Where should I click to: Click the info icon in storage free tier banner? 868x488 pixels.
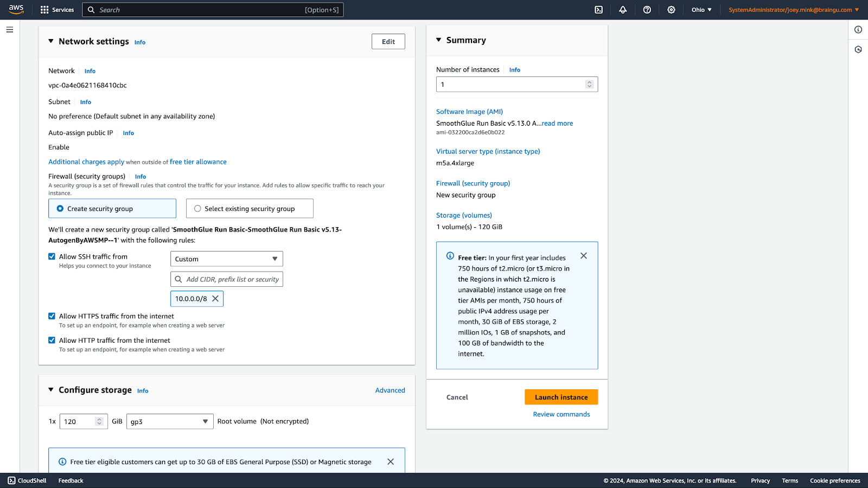[x=62, y=462]
